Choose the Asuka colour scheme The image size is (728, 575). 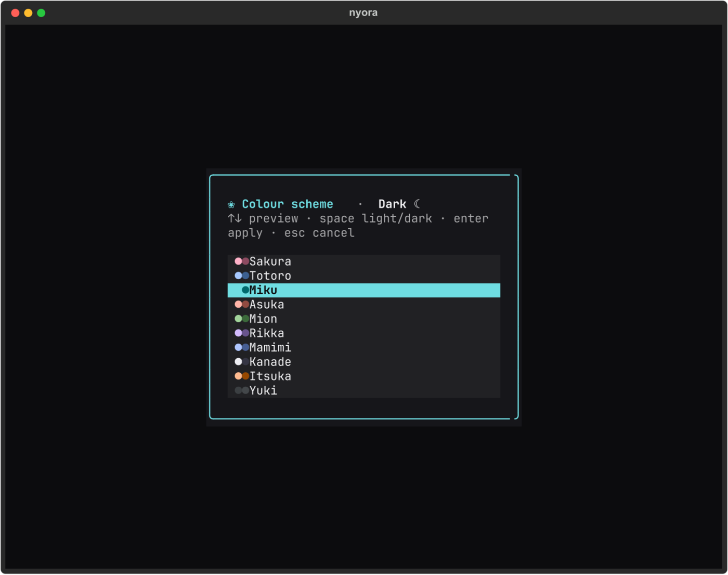[x=363, y=305]
